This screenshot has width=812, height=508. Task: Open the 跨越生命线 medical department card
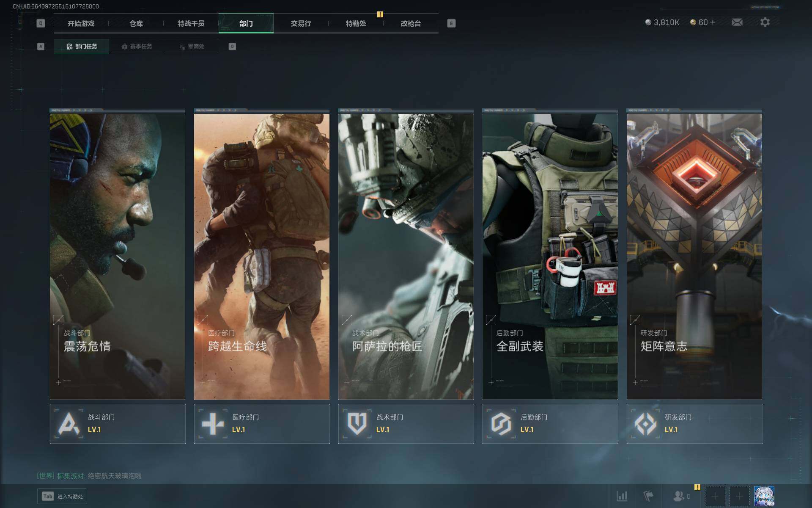(261, 254)
